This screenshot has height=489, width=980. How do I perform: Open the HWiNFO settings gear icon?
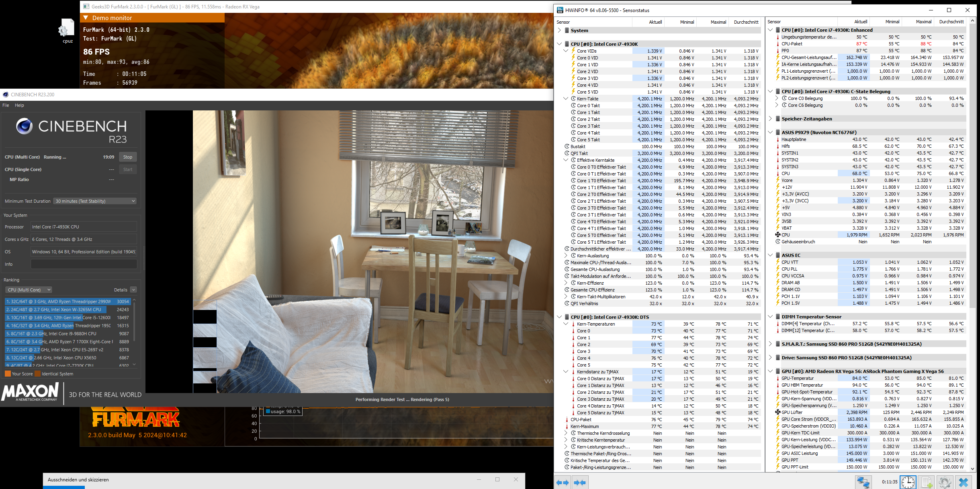945,482
